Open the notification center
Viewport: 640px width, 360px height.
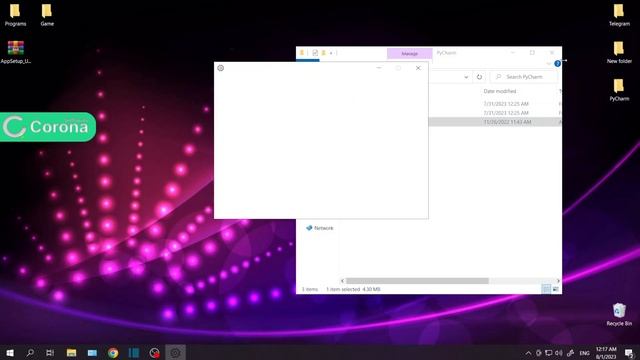click(x=629, y=353)
